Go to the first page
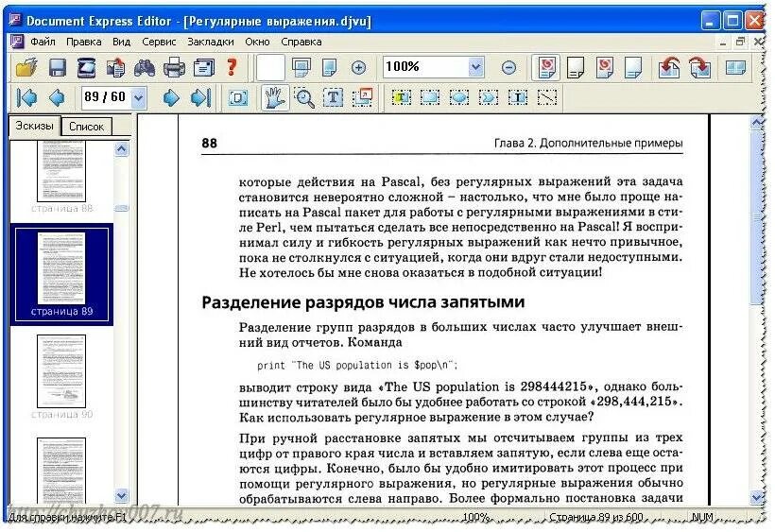Viewport: 775px width, 532px height. [26, 98]
